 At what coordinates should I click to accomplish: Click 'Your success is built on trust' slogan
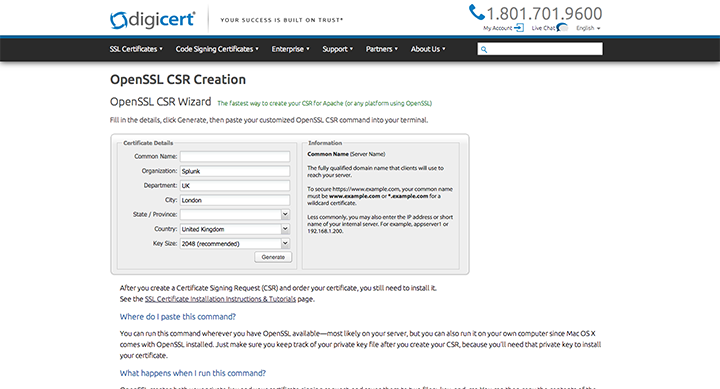[281, 20]
